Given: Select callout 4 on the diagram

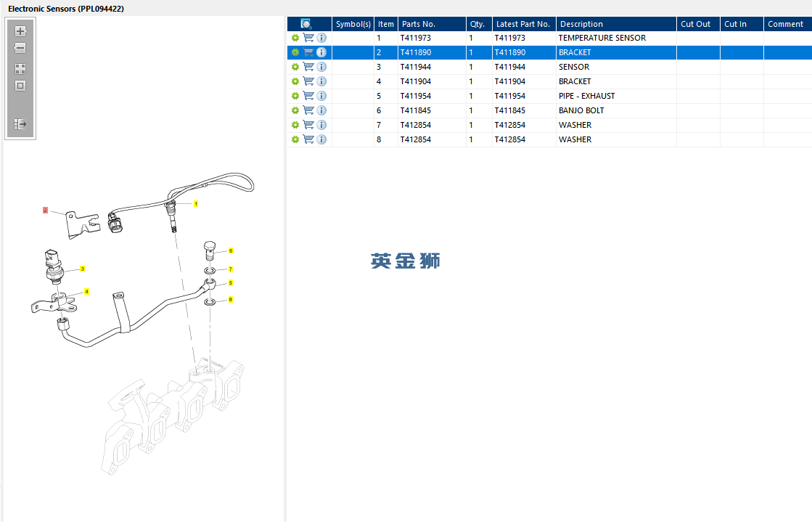Looking at the screenshot, I should [x=86, y=292].
